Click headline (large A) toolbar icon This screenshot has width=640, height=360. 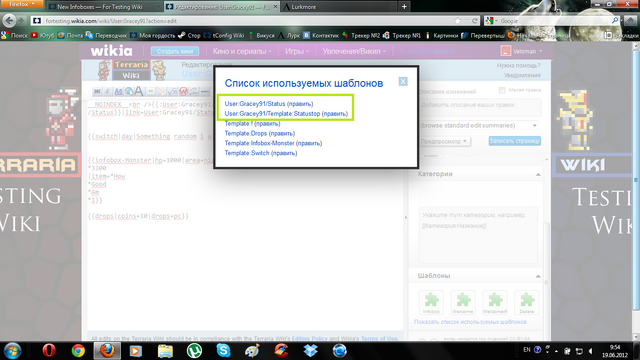(139, 91)
